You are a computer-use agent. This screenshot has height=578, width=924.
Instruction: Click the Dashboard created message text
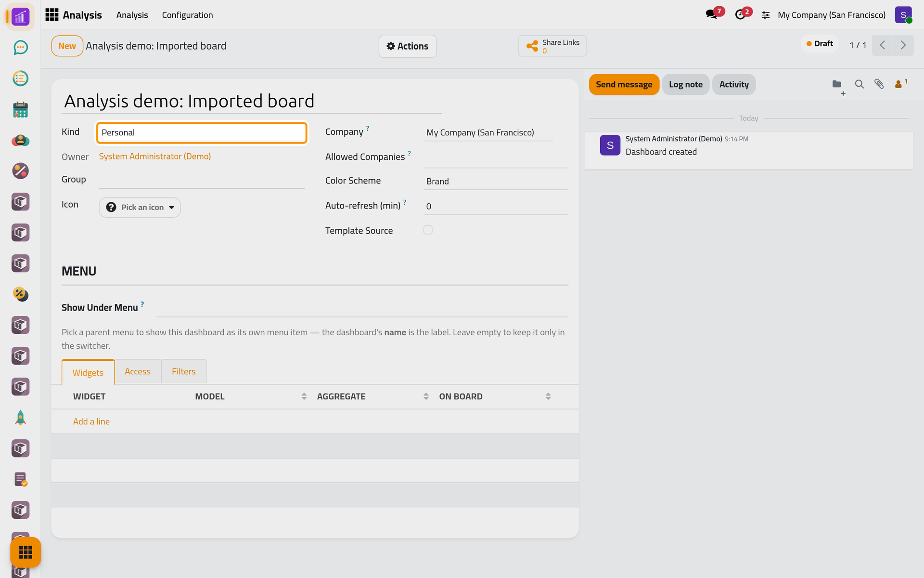[x=661, y=152]
